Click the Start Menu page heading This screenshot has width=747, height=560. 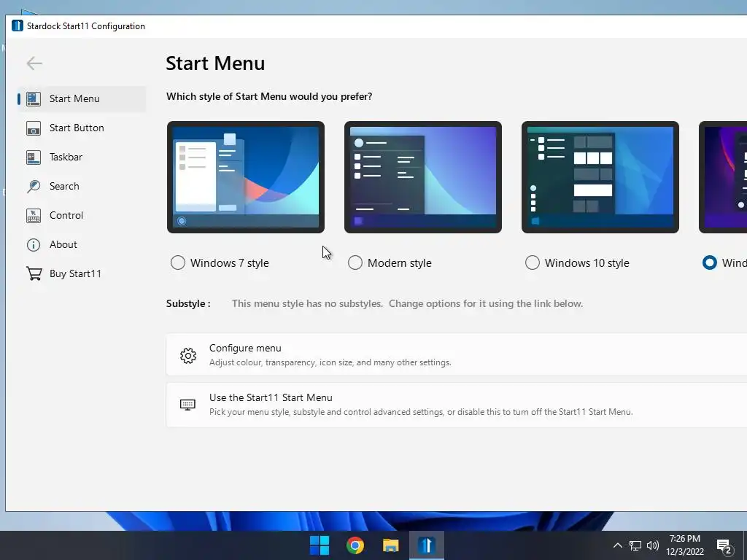click(x=215, y=63)
